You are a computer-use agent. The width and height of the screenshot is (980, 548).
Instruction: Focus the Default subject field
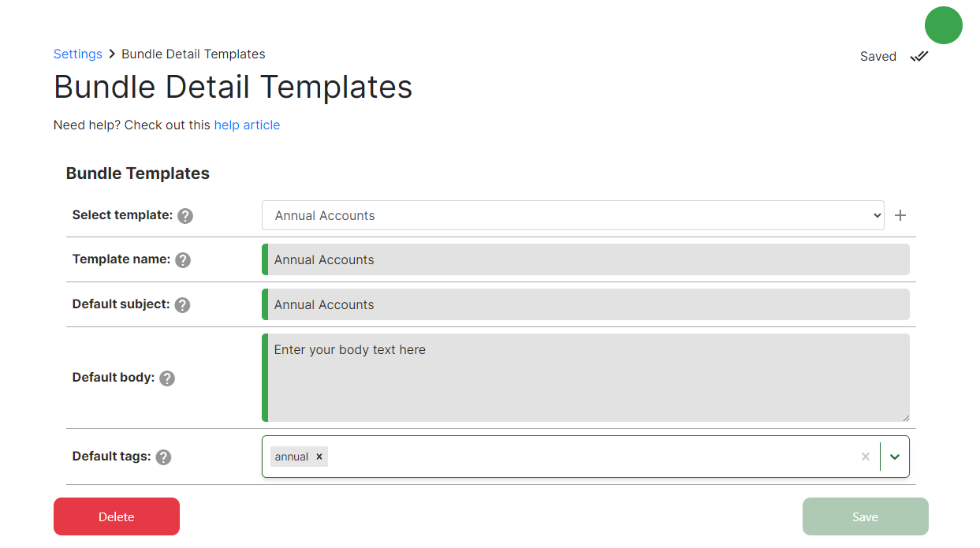[587, 304]
